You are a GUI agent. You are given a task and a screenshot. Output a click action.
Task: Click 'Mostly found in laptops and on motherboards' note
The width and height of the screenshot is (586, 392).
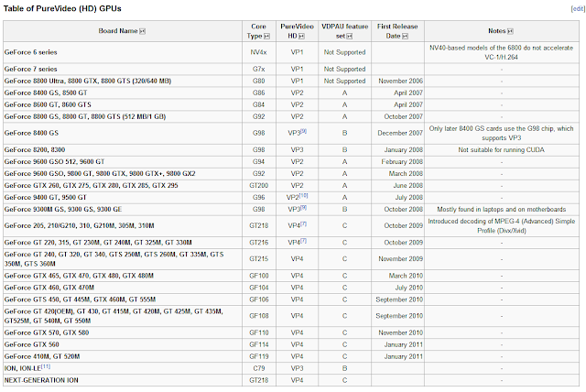coord(502,210)
